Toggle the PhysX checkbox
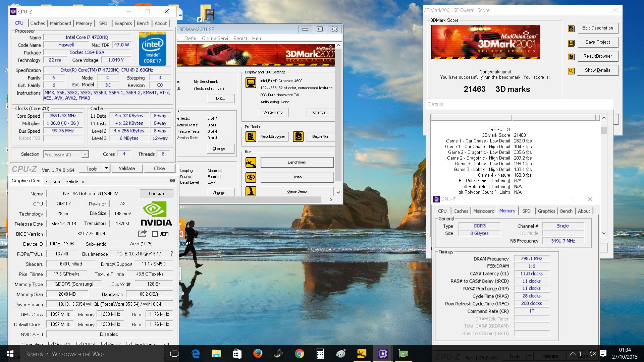 coord(104,344)
